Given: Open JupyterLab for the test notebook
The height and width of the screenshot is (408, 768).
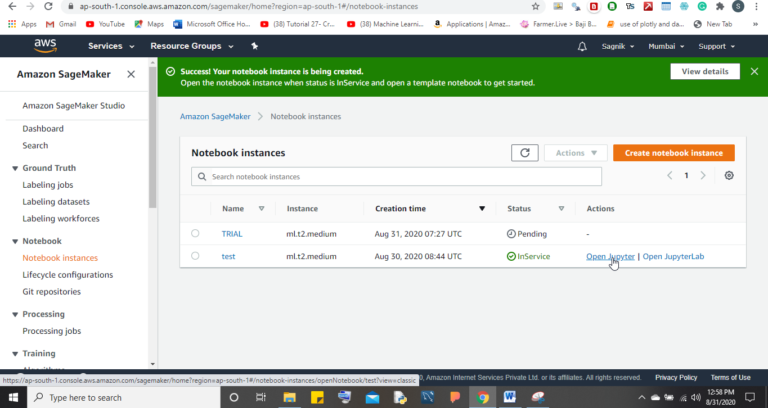Looking at the screenshot, I should 673,256.
